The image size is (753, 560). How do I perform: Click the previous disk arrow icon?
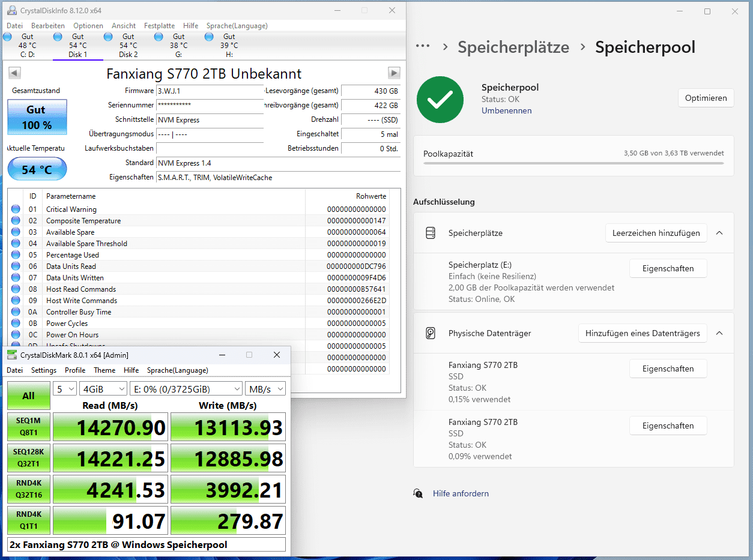pyautogui.click(x=15, y=73)
